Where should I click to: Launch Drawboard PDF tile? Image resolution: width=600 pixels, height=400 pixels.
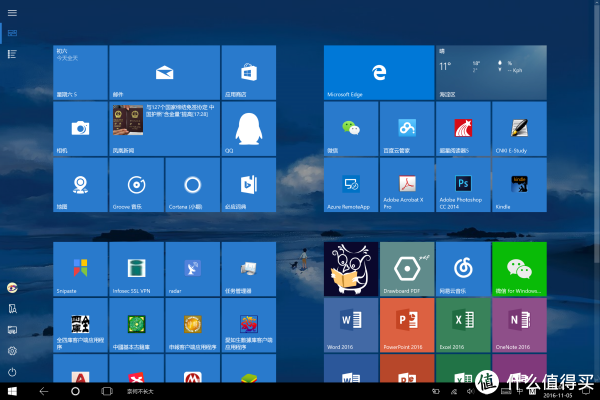(x=407, y=269)
